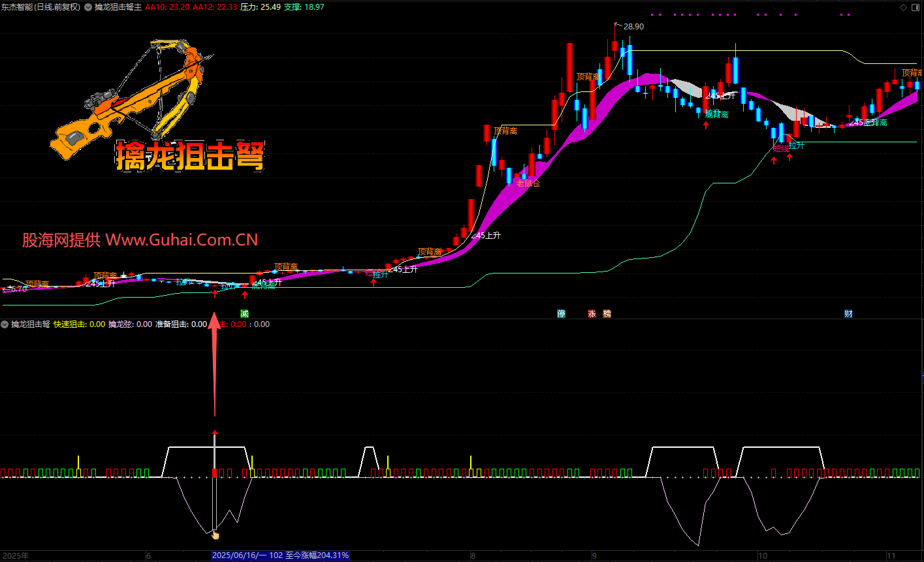Jump to month 10 on the time axis
The width and height of the screenshot is (924, 562).
(761, 555)
